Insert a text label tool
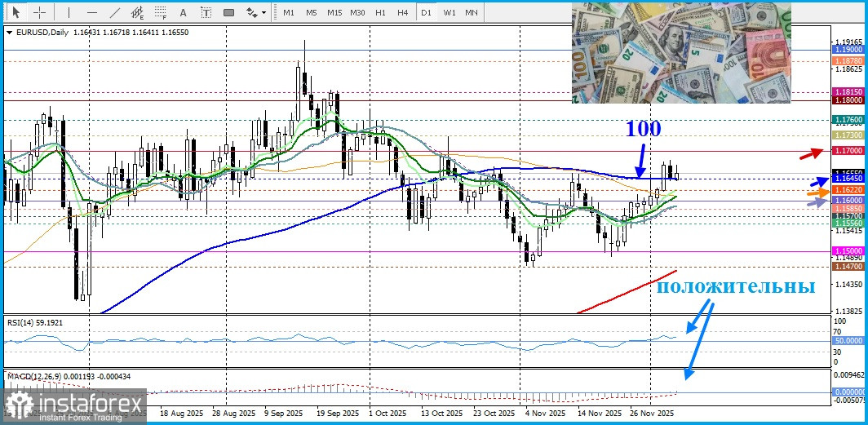Viewport: 868px width, 425px height. pyautogui.click(x=206, y=12)
